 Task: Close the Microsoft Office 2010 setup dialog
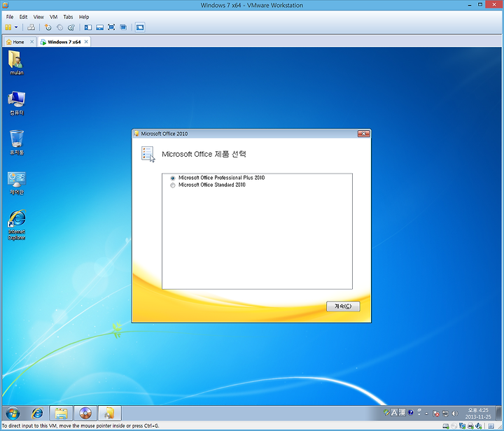tap(363, 134)
